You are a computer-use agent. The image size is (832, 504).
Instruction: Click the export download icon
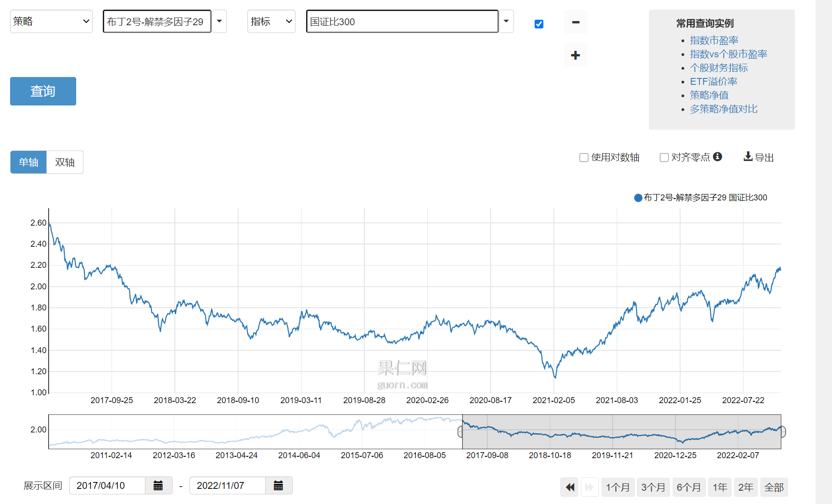(748, 157)
